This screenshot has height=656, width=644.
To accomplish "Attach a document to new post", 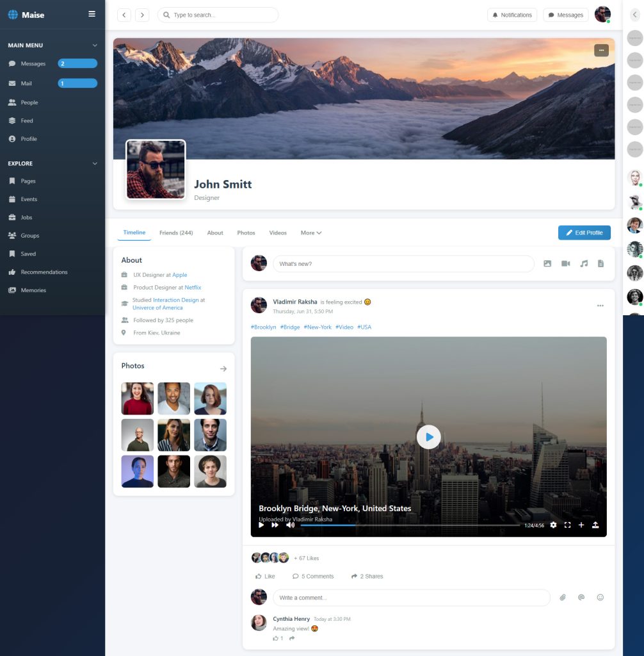I will 601,263.
